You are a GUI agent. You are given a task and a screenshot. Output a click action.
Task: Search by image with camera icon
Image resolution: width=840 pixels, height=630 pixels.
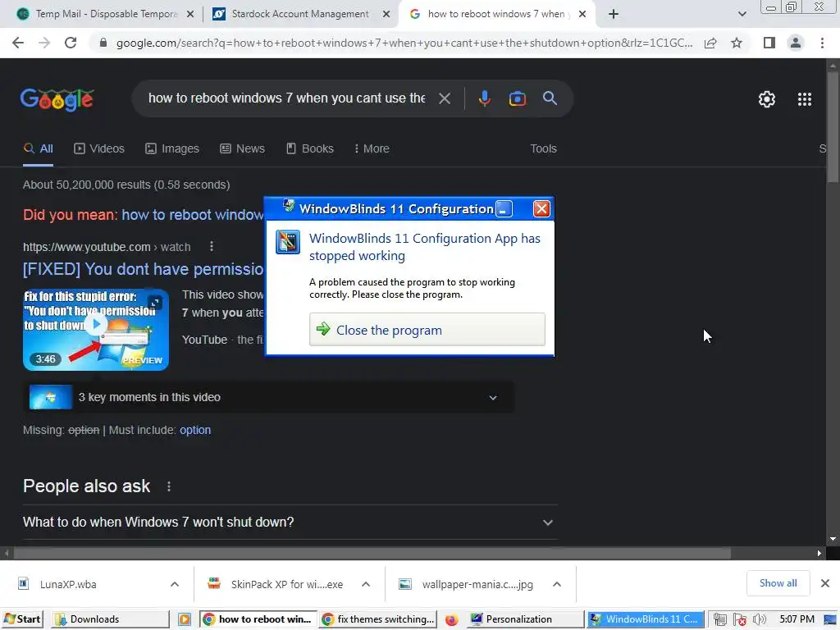517,98
